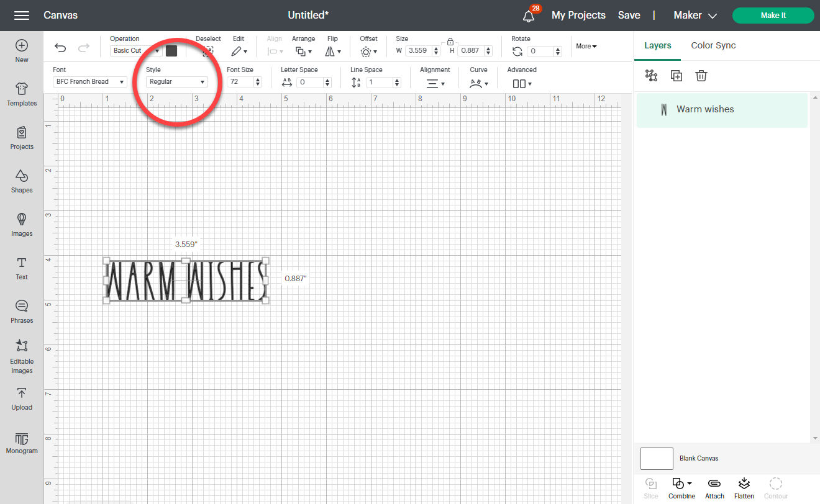Click the Make It button
Image resolution: width=820 pixels, height=504 pixels.
coord(773,15)
